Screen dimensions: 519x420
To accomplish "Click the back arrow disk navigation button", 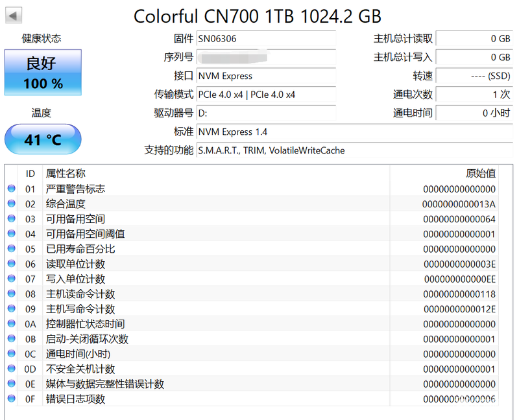I will (x=14, y=15).
